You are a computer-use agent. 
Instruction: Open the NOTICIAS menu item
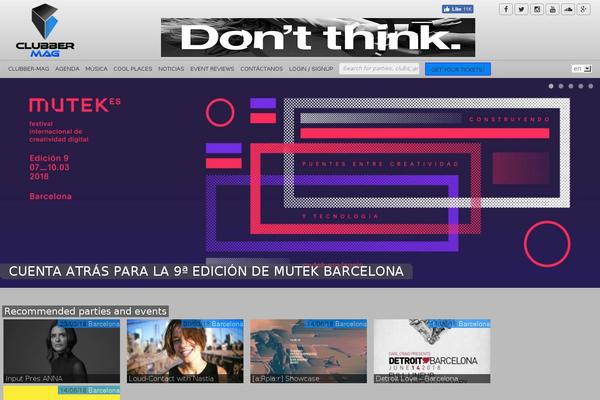tap(171, 69)
